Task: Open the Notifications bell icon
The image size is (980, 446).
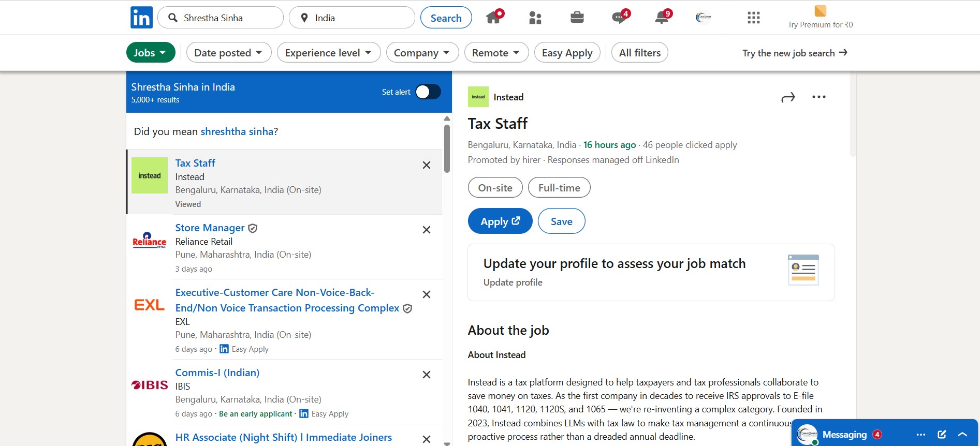Action: [662, 17]
